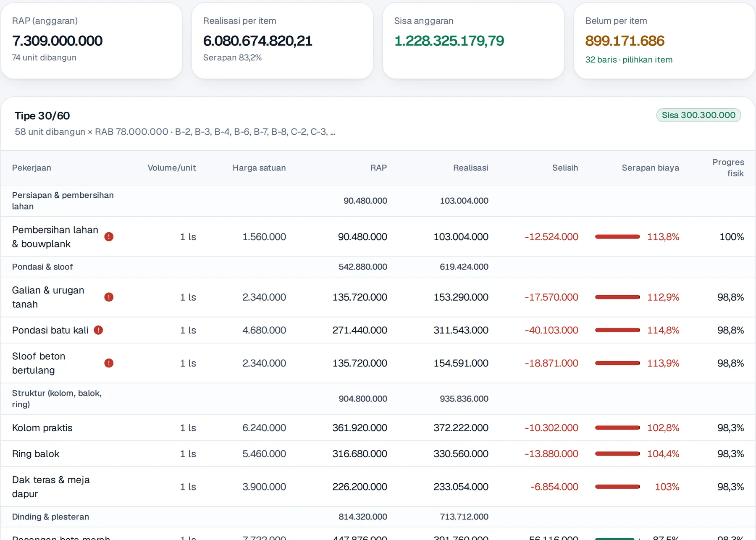
Task: Click the 113,8% cost absorption bar
Action: click(x=617, y=237)
